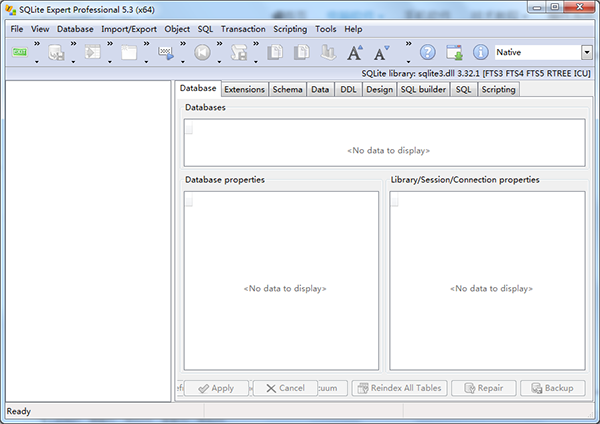Switch to the DDL tab
Screen dimensions: 600x424
tap(348, 89)
